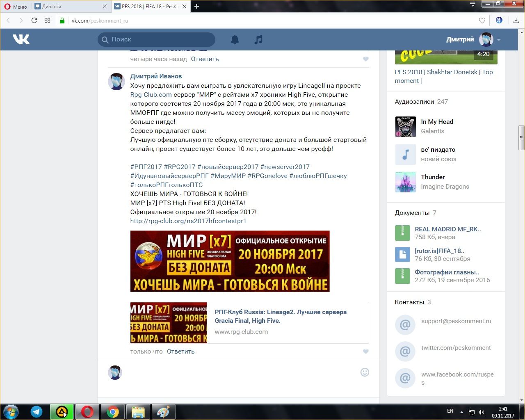Open Paint from the taskbar
Viewport: 525px width, 420px height.
pos(164,412)
